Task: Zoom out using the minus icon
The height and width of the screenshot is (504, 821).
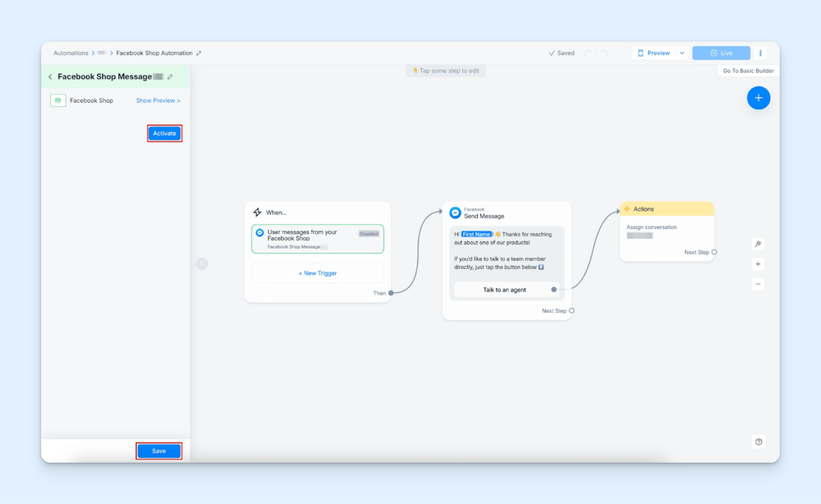Action: (x=758, y=284)
